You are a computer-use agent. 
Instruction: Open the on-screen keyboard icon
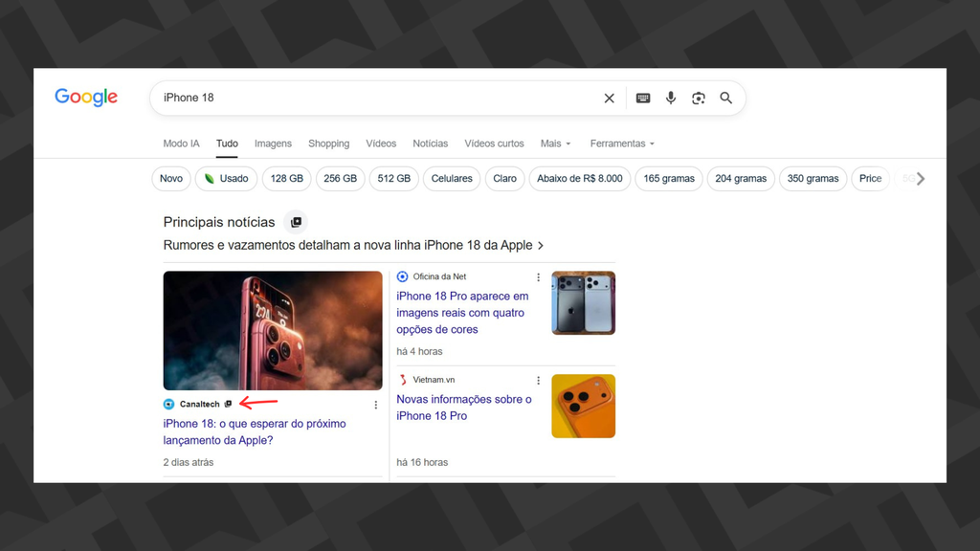click(x=642, y=99)
